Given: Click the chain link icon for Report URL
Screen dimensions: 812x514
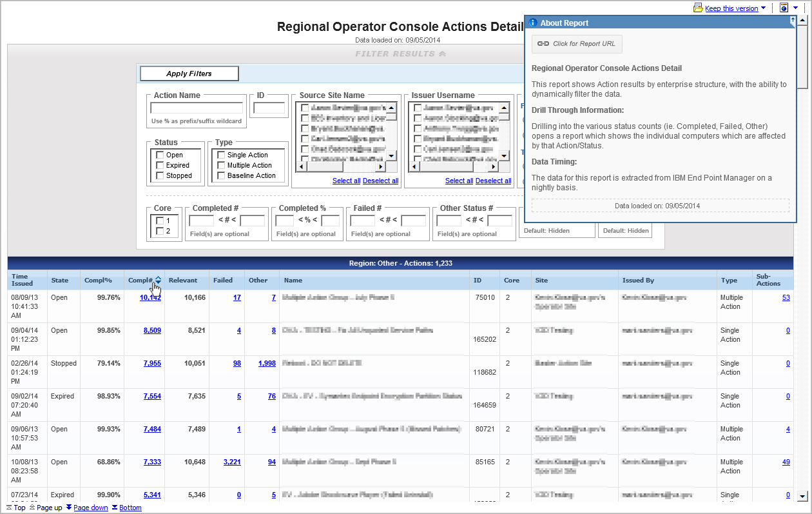Looking at the screenshot, I should (x=543, y=44).
